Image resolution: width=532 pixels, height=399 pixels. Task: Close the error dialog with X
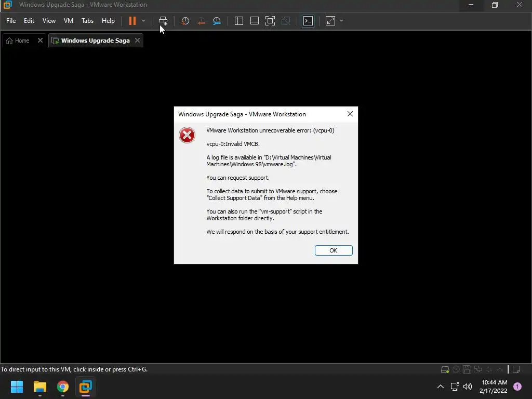[350, 114]
